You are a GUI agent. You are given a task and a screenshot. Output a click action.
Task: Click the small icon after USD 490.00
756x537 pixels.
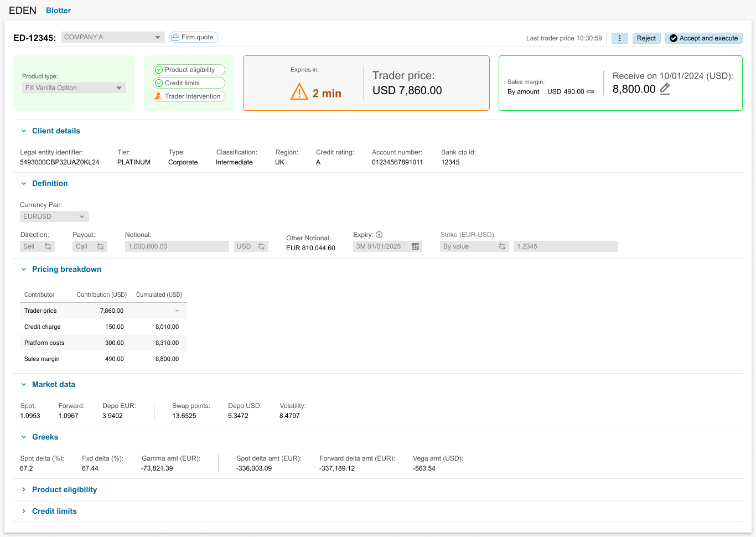[590, 92]
